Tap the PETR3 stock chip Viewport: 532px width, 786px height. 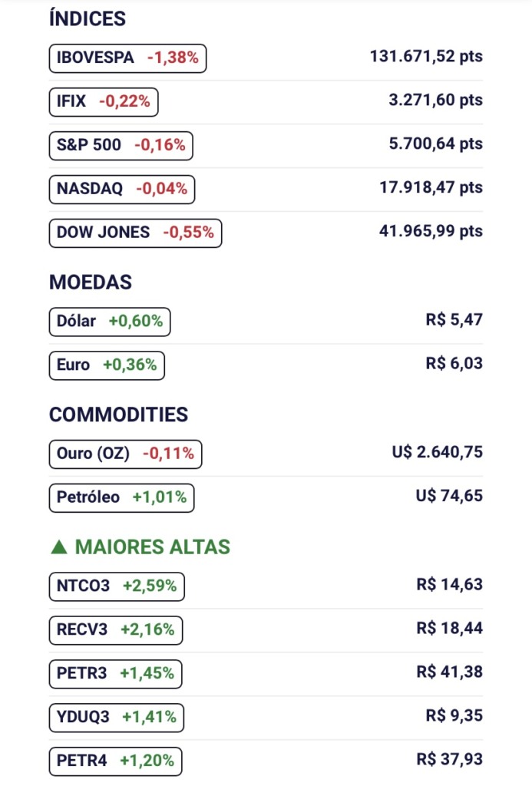[x=115, y=674]
